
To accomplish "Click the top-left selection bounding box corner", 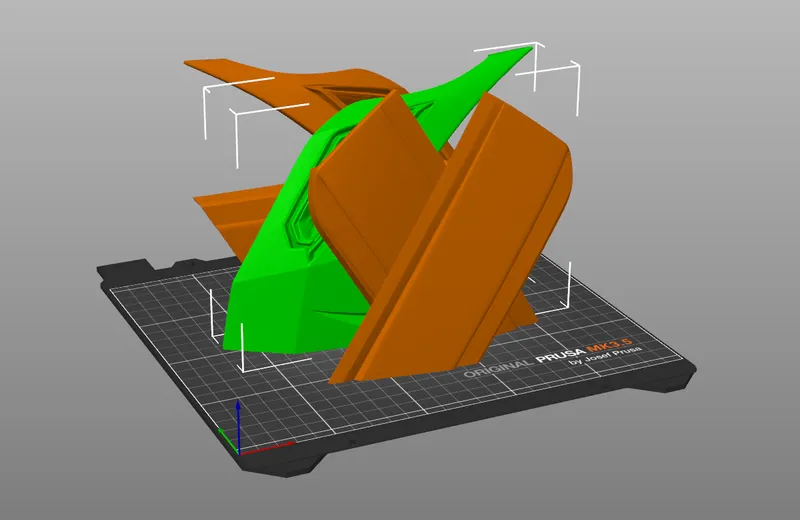I will tap(207, 91).
